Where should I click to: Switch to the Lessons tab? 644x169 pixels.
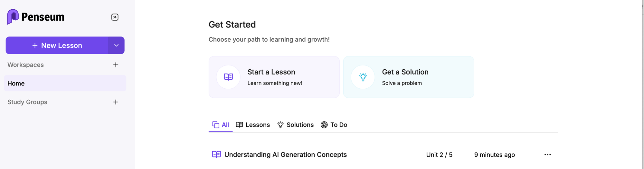pyautogui.click(x=253, y=125)
